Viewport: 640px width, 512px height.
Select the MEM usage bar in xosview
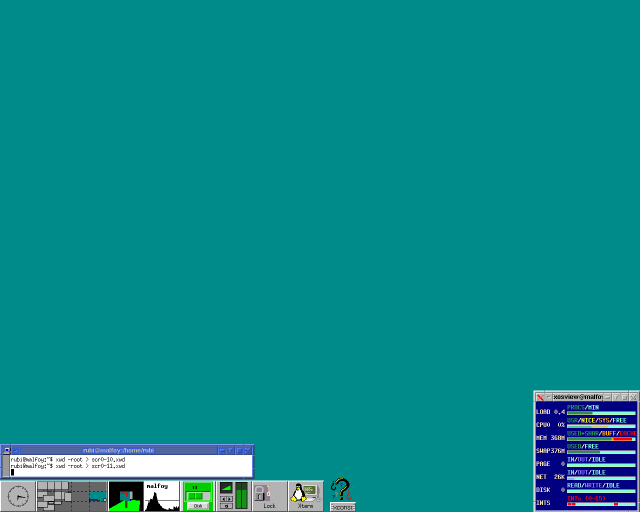tap(600, 439)
